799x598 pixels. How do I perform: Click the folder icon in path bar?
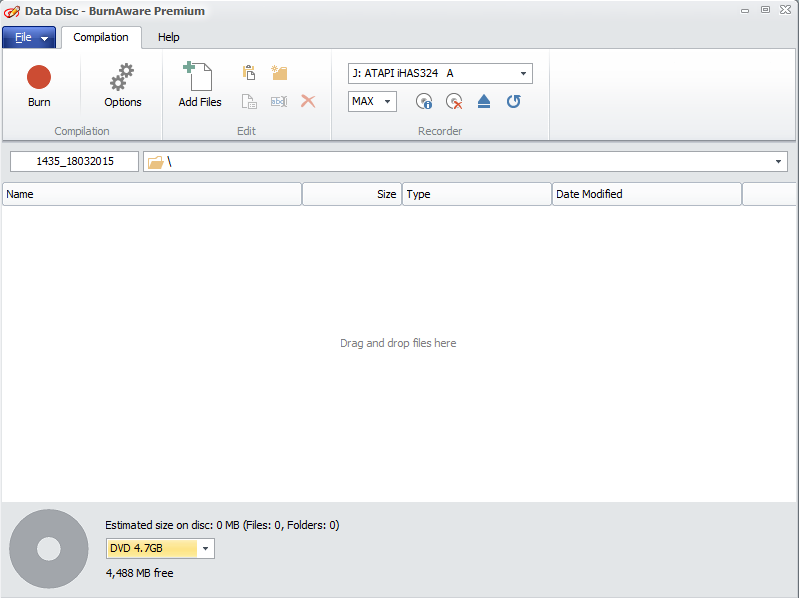(155, 162)
